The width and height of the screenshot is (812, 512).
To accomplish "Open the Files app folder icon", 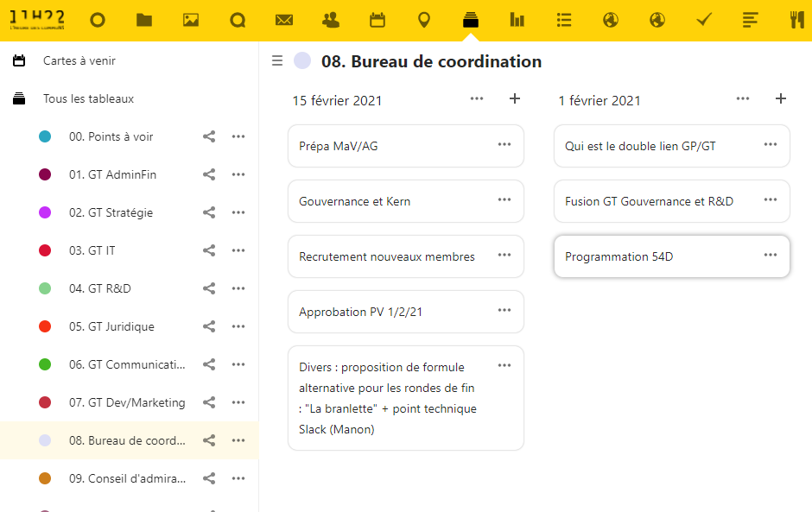I will tap(144, 20).
